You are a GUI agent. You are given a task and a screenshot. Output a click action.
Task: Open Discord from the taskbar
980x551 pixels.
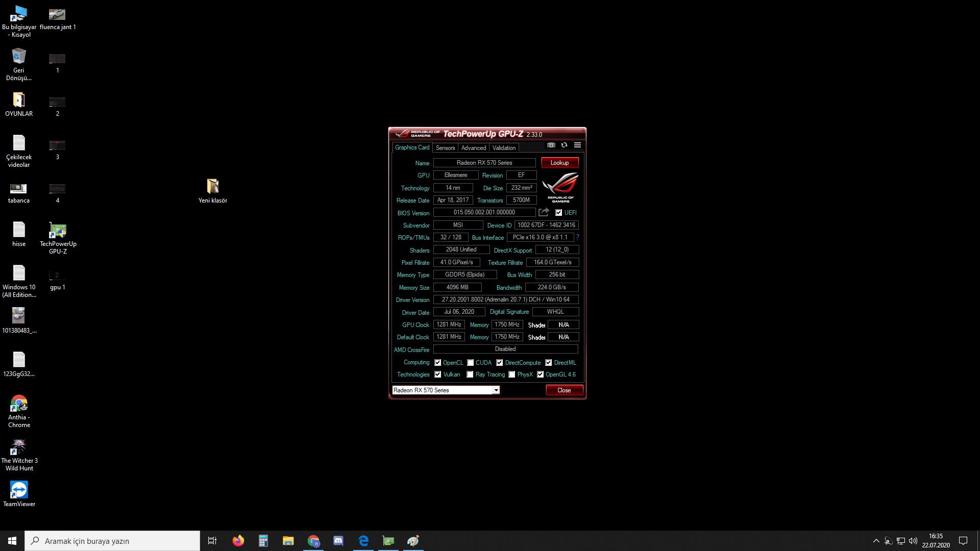click(338, 541)
